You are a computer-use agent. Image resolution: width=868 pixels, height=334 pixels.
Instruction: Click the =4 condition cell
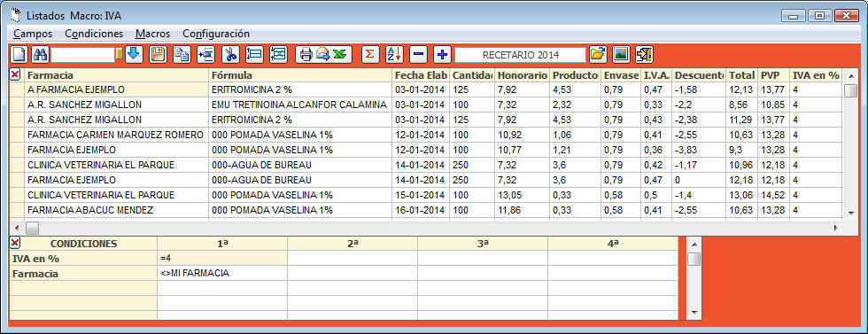point(222,258)
